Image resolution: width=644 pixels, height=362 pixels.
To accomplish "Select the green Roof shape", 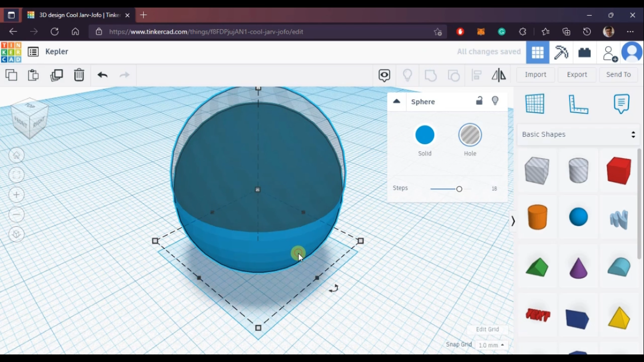I will point(537,267).
